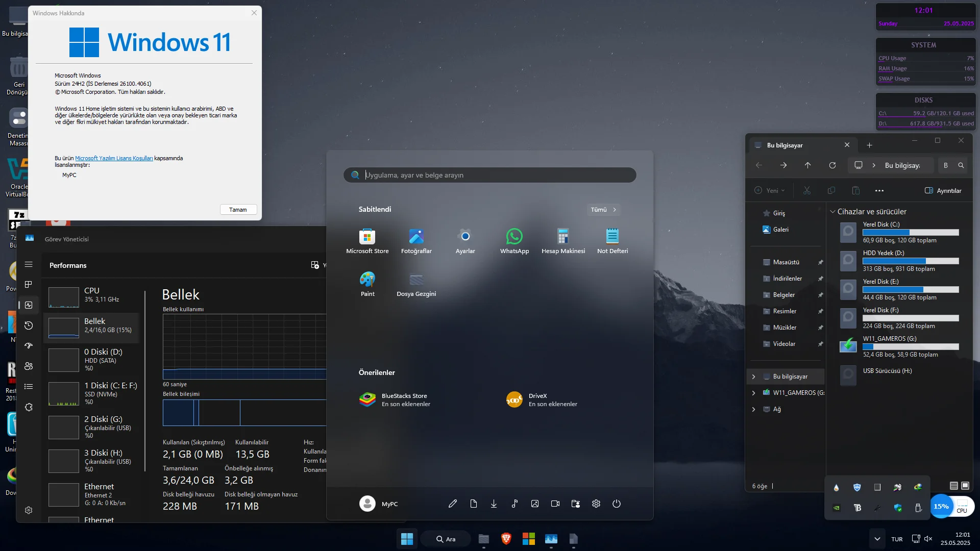
Task: Toggle Ayrıntılar details pane in Explorer
Action: [943, 191]
